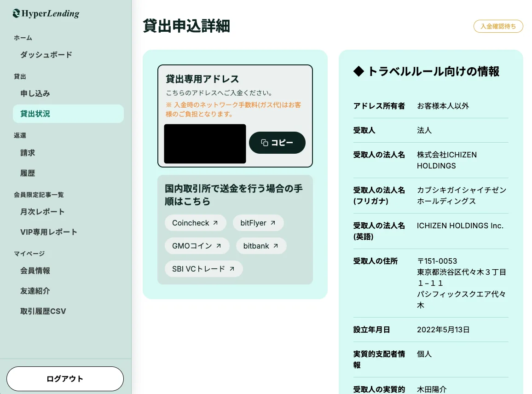The height and width of the screenshot is (394, 532).
Task: Click the 受取人の住所 label
Action: pos(375,261)
